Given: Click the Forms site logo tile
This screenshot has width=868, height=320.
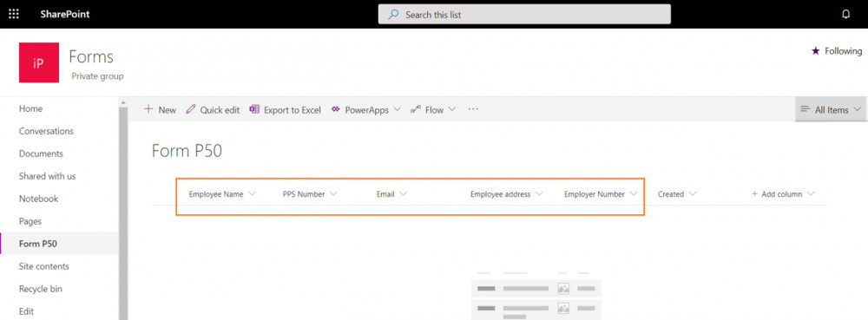Looking at the screenshot, I should pyautogui.click(x=39, y=62).
